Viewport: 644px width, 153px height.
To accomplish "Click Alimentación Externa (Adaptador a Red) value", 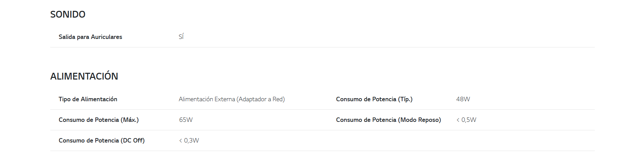I will 232,99.
